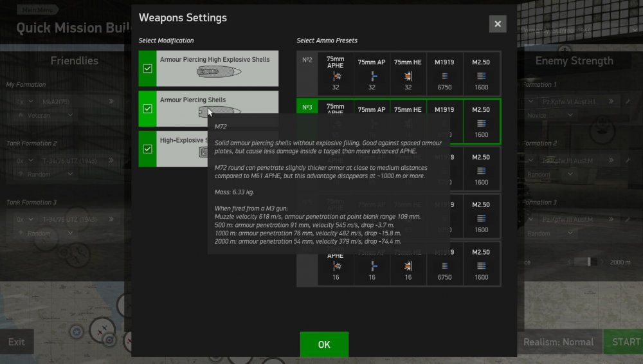Return to Main Menu
Image resolution: width=643 pixels, height=364 pixels.
pyautogui.click(x=37, y=10)
